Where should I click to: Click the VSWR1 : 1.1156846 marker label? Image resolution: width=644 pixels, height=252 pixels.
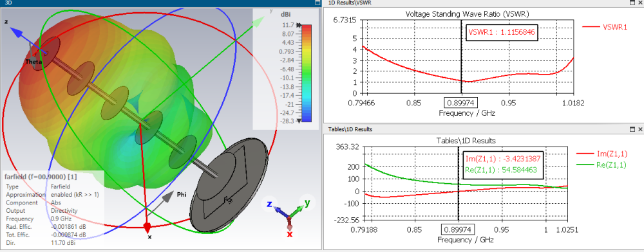click(x=502, y=32)
